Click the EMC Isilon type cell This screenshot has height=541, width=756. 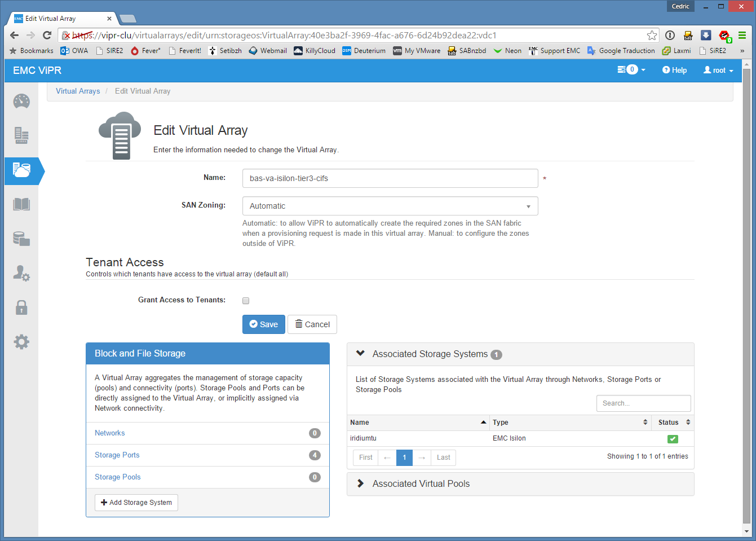509,438
